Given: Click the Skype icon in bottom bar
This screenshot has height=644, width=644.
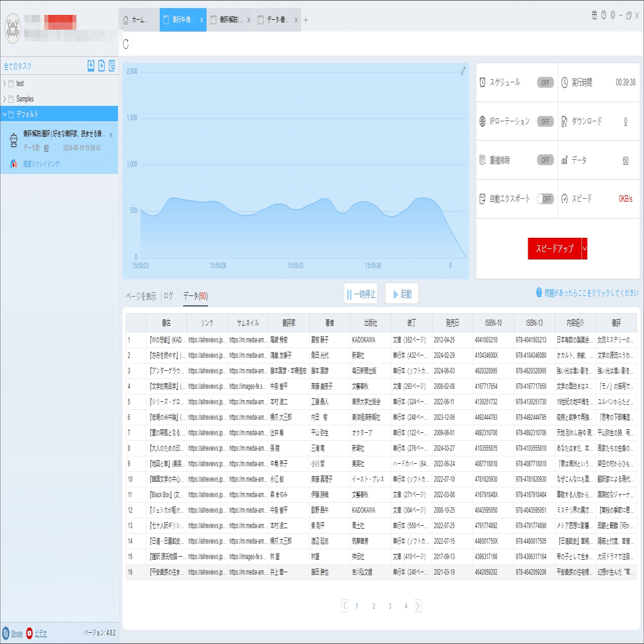Looking at the screenshot, I should click(x=6, y=633).
